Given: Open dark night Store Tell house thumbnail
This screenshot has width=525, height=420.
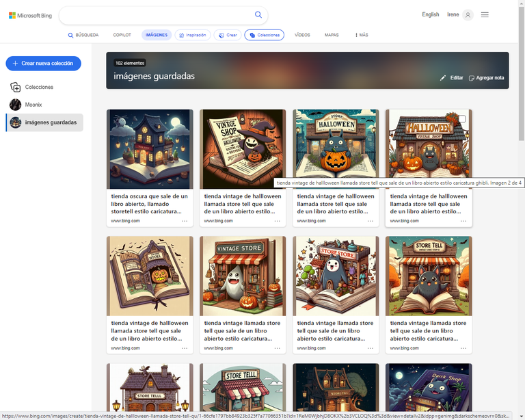Looking at the screenshot, I should click(x=336, y=388).
